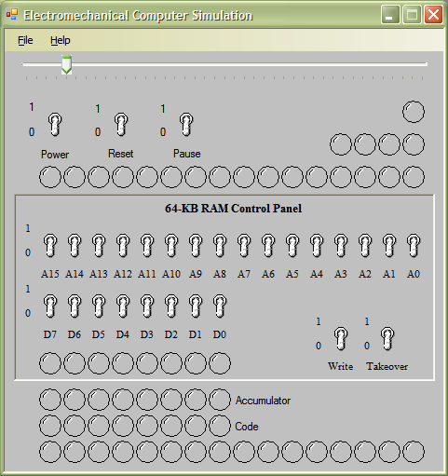Toggle the A14 address switch
The height and width of the screenshot is (476, 448).
[x=75, y=245]
